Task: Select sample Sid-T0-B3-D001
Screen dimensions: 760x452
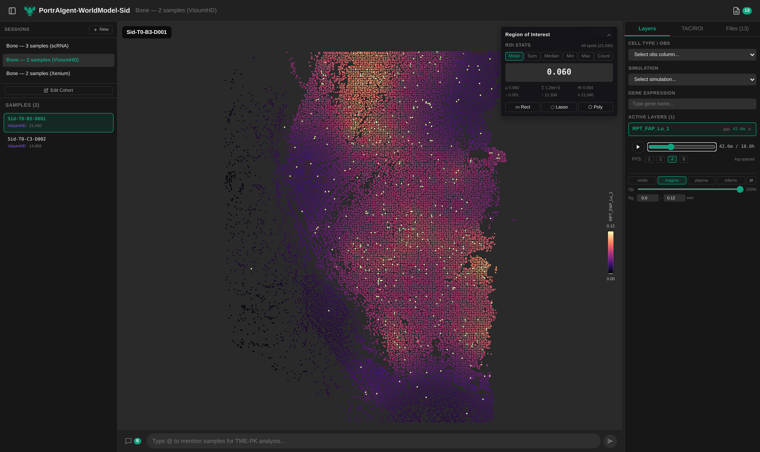Action: coord(59,122)
